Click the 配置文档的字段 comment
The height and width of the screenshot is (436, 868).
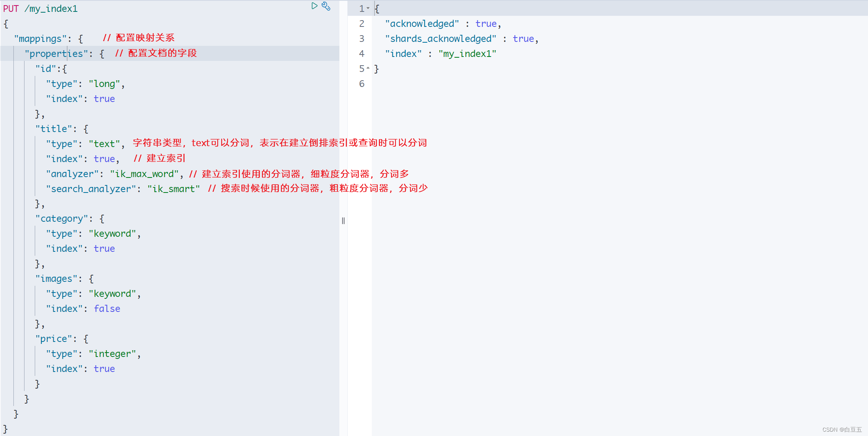(x=156, y=53)
